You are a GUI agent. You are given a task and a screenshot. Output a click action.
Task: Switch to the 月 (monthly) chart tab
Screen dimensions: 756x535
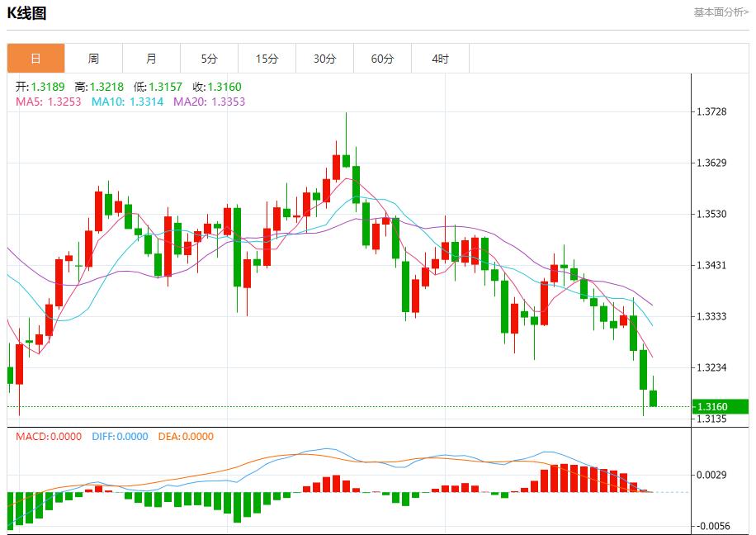pos(153,59)
